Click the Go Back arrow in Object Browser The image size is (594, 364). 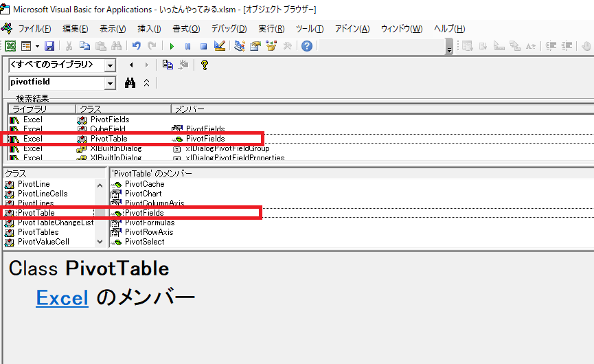coord(131,65)
